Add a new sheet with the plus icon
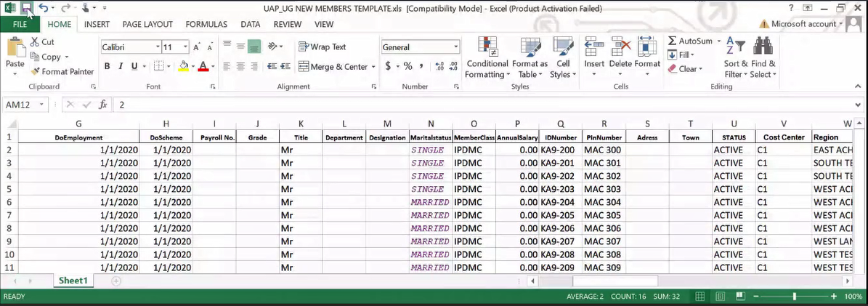Viewport: 868px width, 306px height. 115,281
